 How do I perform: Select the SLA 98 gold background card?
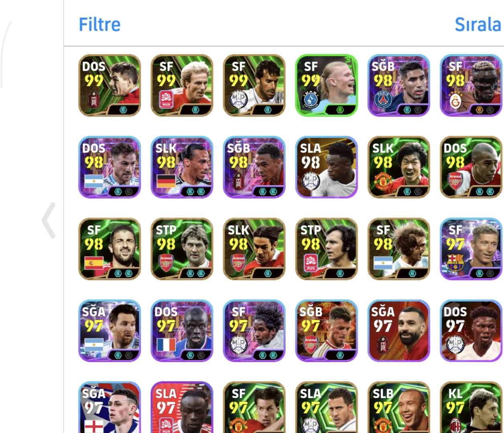[x=327, y=167]
